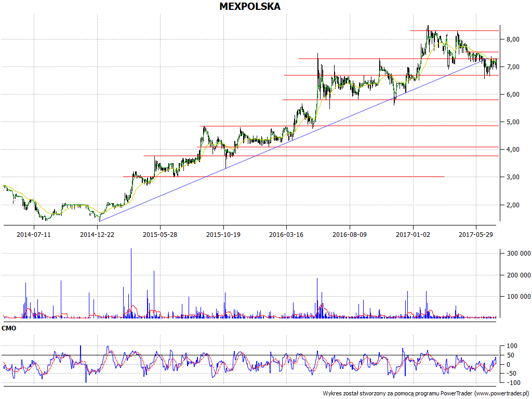Click the 4,00 price axis label
Screen dimensions: 532x399
coord(513,149)
